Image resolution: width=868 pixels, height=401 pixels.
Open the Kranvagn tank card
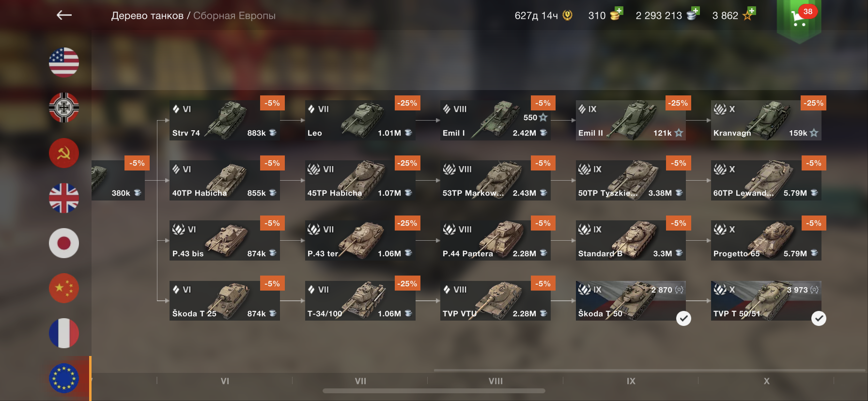coord(766,121)
